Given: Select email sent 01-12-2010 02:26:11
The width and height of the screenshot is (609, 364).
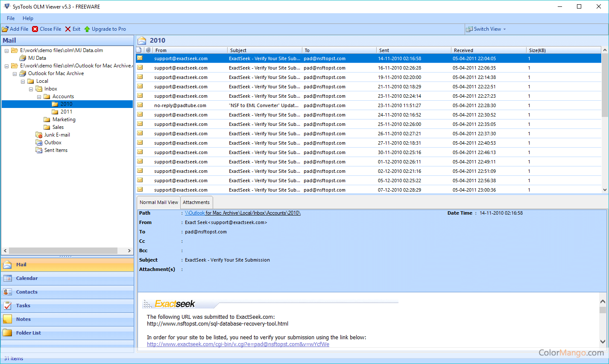Looking at the screenshot, I should (x=369, y=162).
